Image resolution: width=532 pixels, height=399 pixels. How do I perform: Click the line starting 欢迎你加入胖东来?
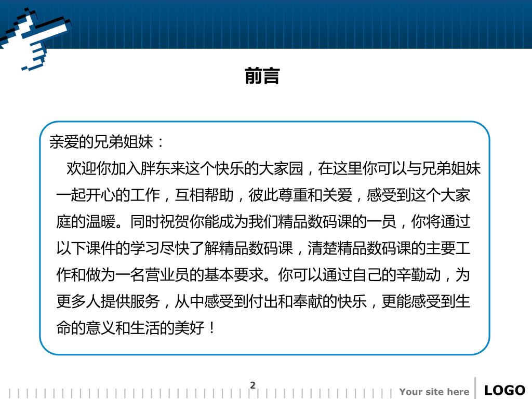(x=273, y=169)
